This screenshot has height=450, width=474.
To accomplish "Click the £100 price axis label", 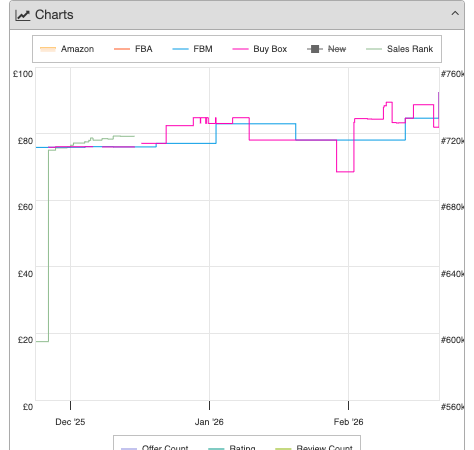I will pos(23,74).
